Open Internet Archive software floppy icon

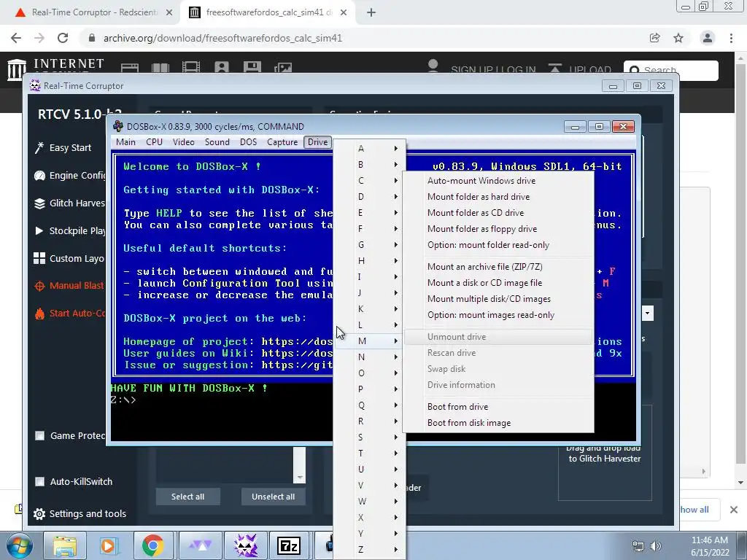point(252,68)
